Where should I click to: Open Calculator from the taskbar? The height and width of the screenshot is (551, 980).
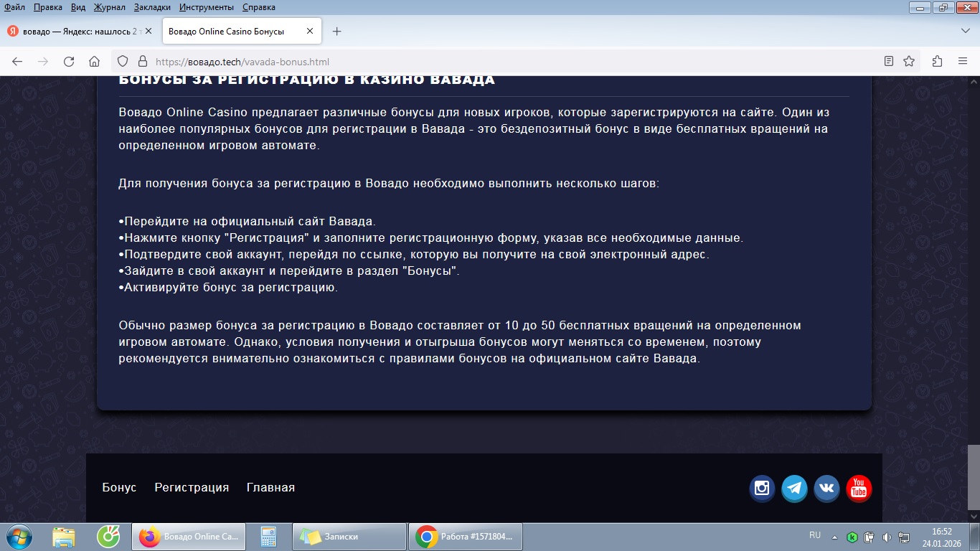click(269, 537)
